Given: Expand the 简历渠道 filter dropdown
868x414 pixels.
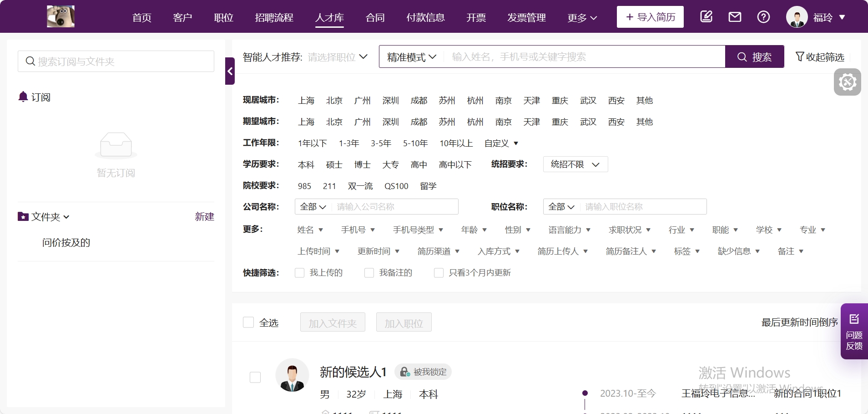Looking at the screenshot, I should coord(439,251).
